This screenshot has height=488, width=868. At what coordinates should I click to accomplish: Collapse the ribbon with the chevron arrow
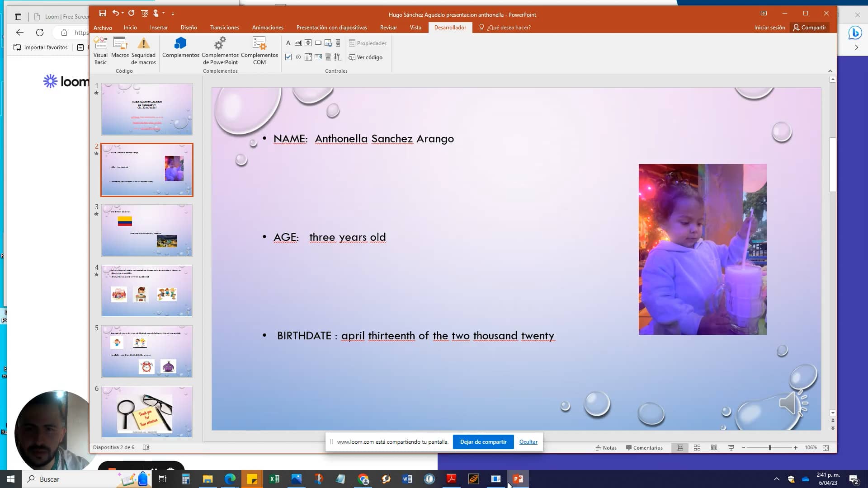click(830, 71)
